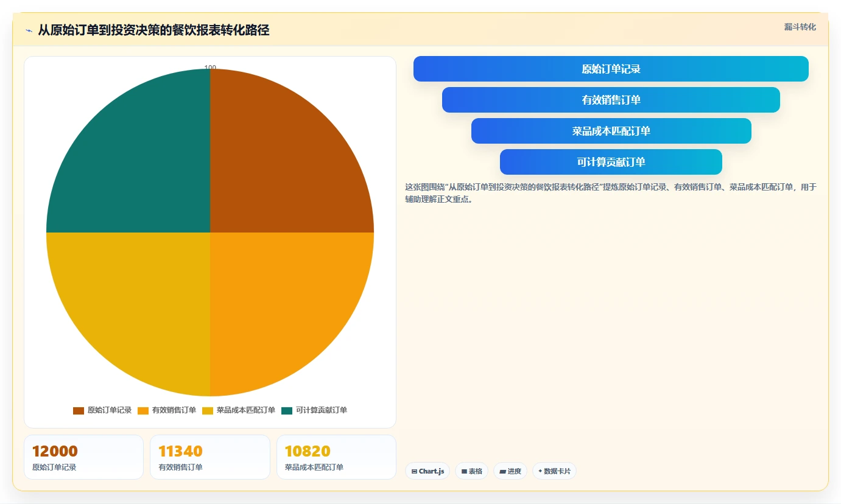
Task: Click the 漏斗转化 label in header
Action: pos(800,27)
